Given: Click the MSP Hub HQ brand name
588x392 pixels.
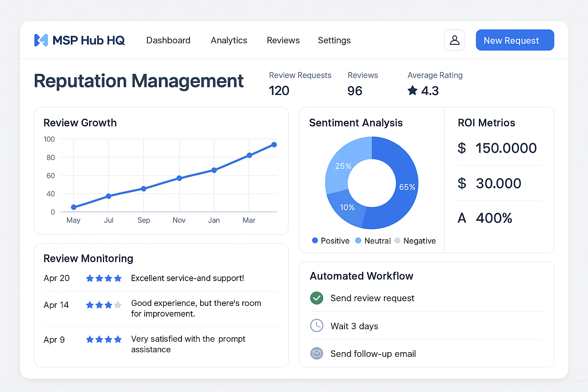Looking at the screenshot, I should [x=88, y=40].
